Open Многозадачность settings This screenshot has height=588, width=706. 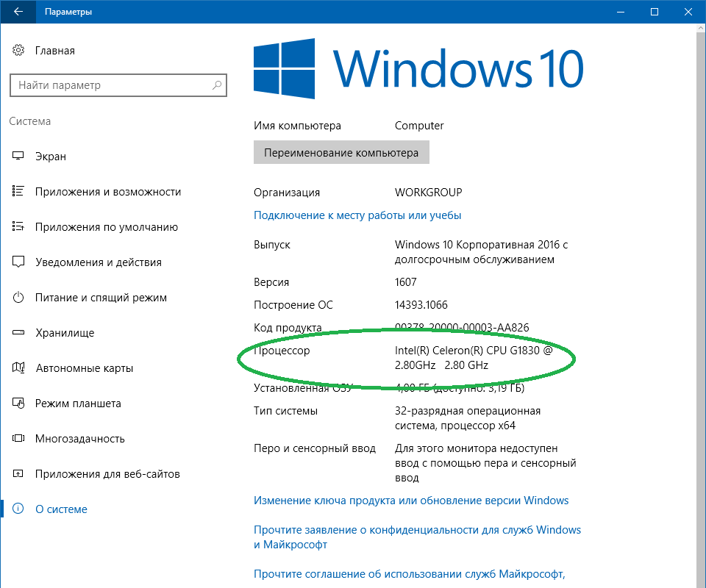(80, 439)
